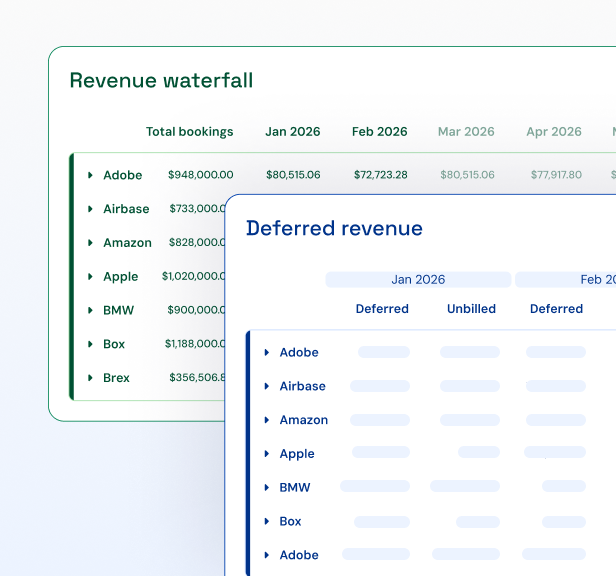The image size is (616, 576).
Task: Click Apple name in Revenue waterfall
Action: coord(121,277)
